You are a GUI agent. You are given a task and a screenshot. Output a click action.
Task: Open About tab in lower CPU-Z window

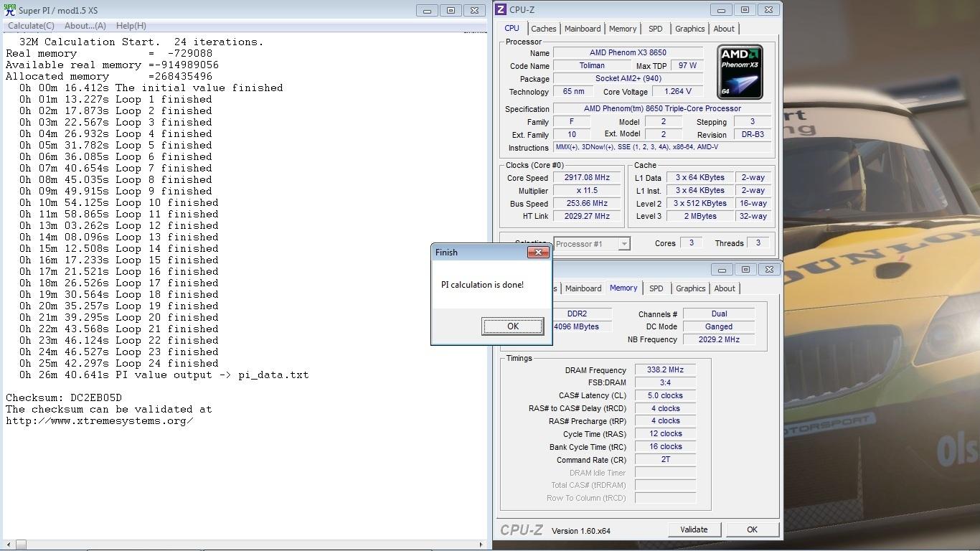[x=725, y=288]
